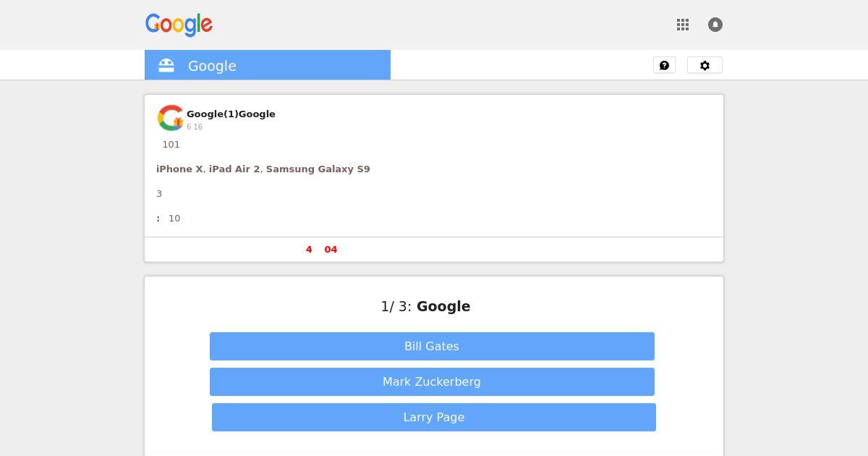This screenshot has width=868, height=456.
Task: Click the '1/ 3: Google' question heading
Action: (x=425, y=306)
